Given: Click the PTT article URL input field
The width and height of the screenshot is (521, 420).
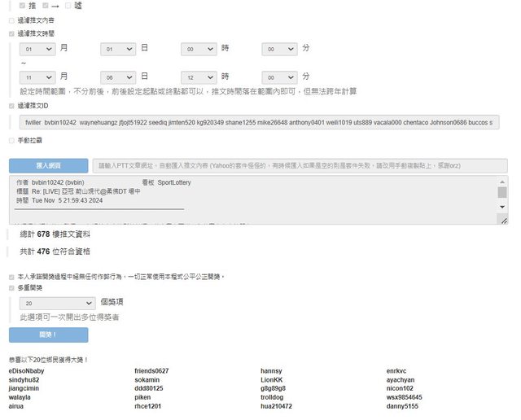Looking at the screenshot, I should point(300,165).
